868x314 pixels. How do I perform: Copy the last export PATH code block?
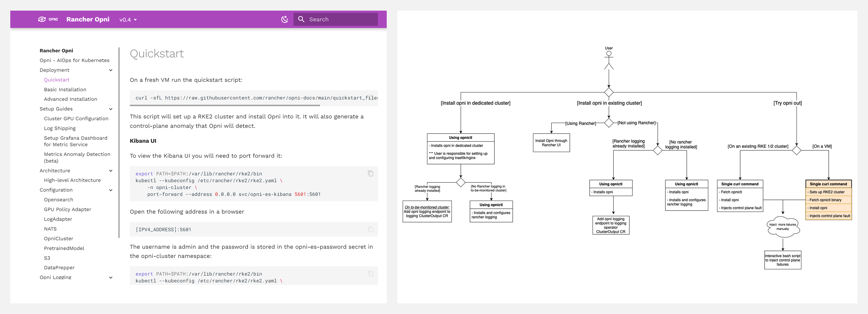(370, 274)
